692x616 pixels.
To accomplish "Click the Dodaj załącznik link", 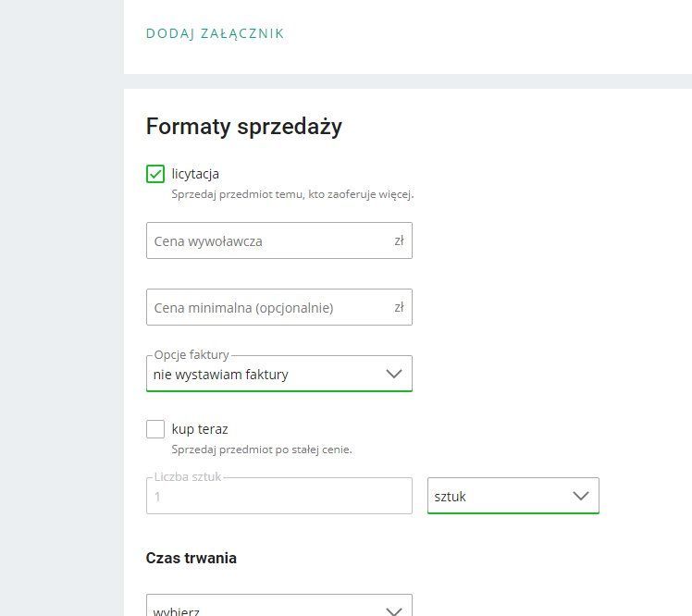I will (215, 34).
